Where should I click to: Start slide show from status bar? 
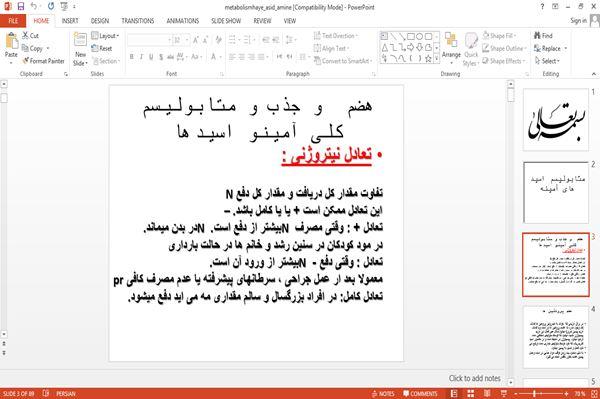[504, 394]
